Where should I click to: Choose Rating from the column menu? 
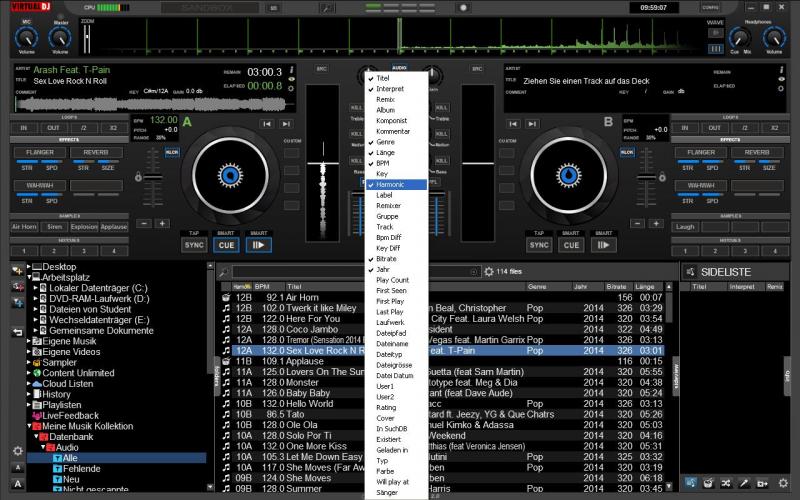(x=385, y=407)
